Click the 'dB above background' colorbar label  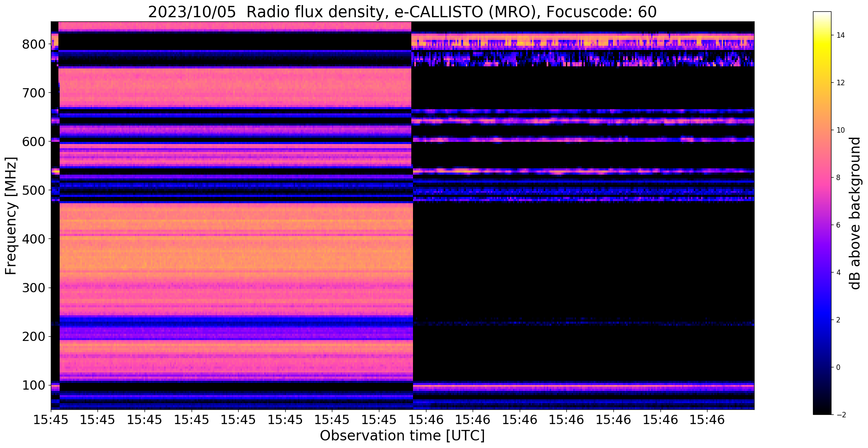tap(855, 213)
